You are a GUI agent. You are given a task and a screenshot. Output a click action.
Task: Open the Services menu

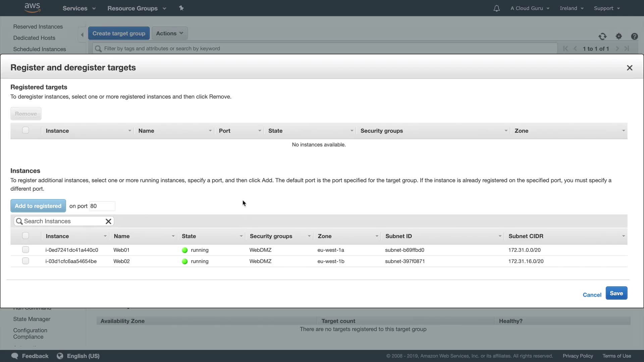click(79, 8)
